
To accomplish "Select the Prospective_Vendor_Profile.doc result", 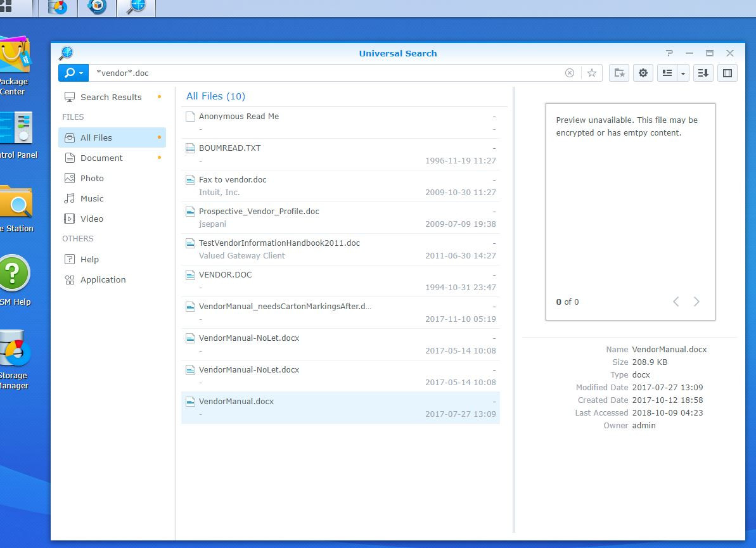I will point(259,211).
